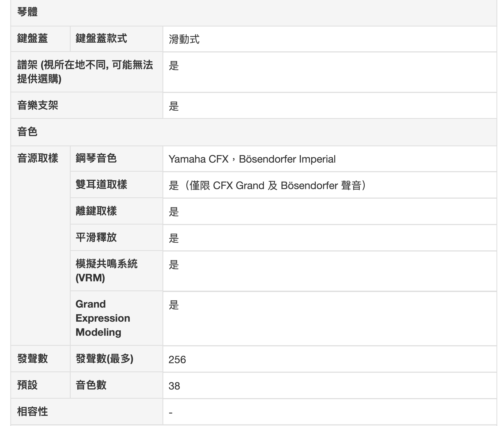Select the Grand Expression Modeling label
The height and width of the screenshot is (426, 504).
click(103, 318)
